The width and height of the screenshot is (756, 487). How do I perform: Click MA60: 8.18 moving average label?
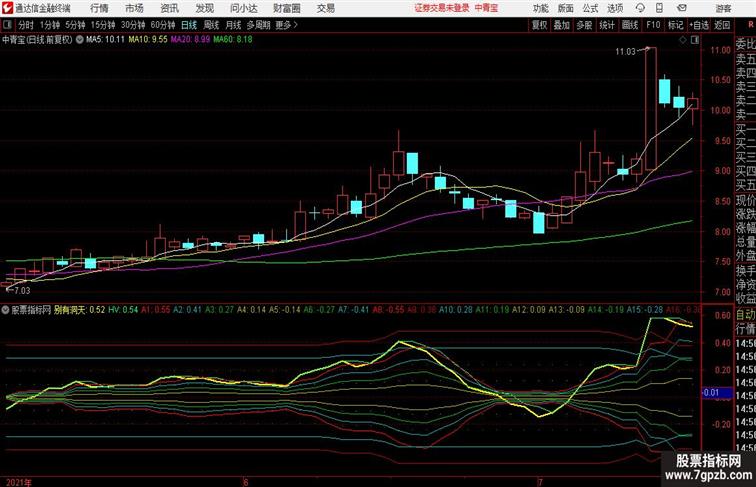(233, 40)
